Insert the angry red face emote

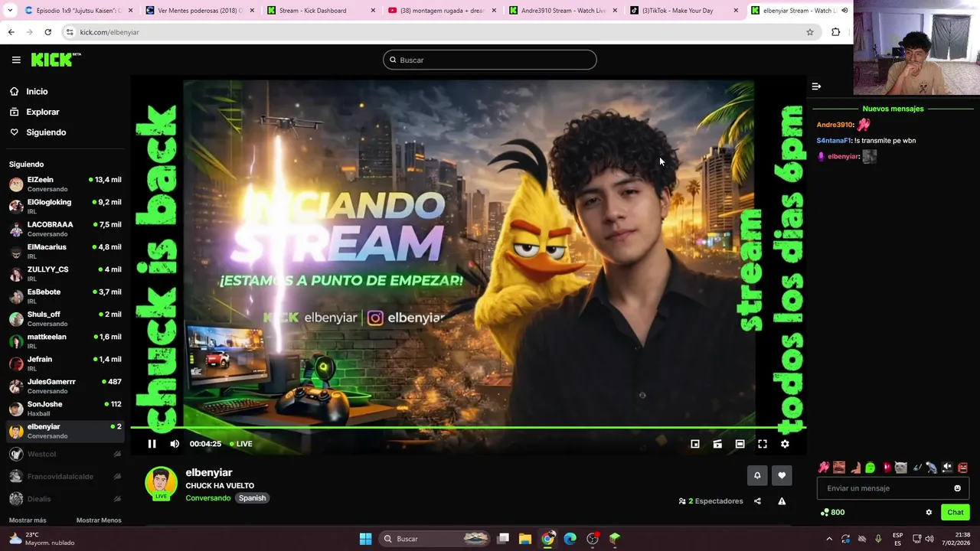point(962,468)
